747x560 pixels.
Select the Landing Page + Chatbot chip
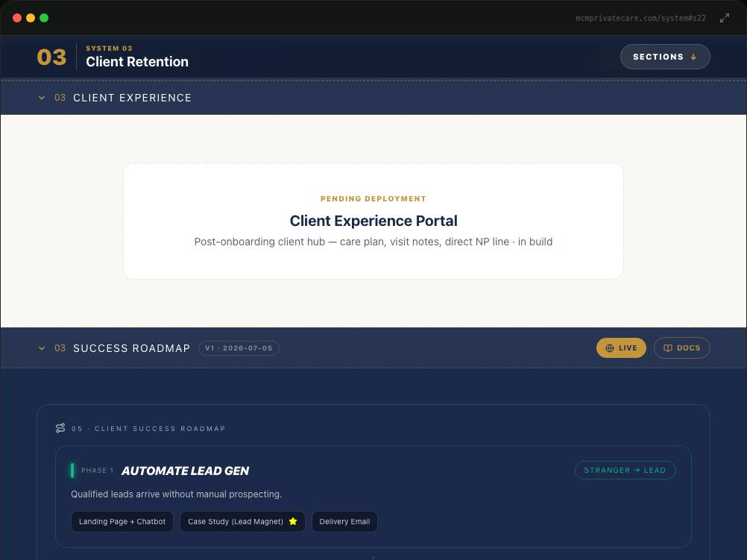click(122, 521)
